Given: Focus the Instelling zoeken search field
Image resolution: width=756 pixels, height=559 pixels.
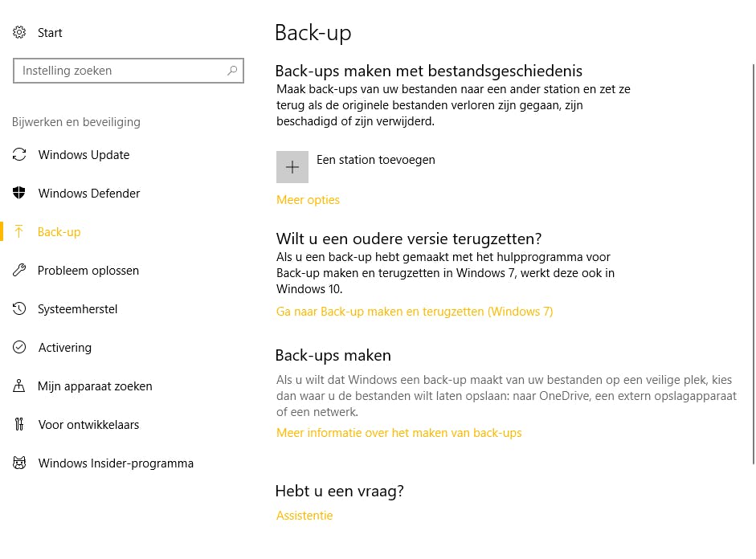Looking at the screenshot, I should pyautogui.click(x=121, y=71).
